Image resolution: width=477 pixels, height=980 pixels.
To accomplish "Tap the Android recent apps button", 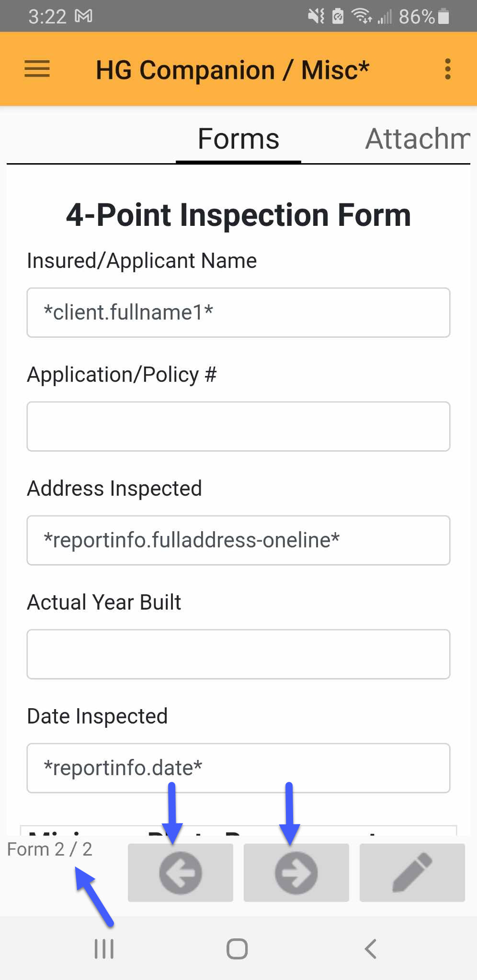I will 104,949.
